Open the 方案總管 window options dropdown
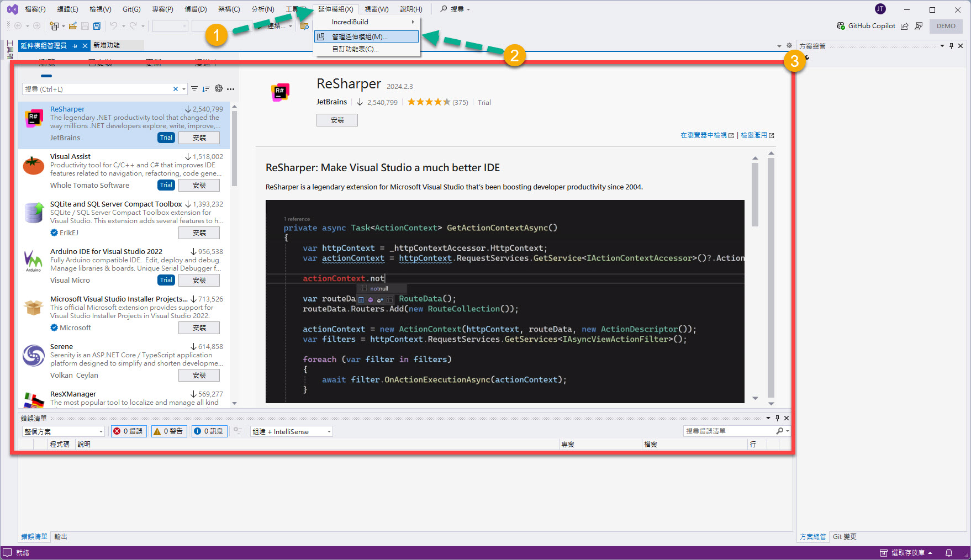 [942, 46]
